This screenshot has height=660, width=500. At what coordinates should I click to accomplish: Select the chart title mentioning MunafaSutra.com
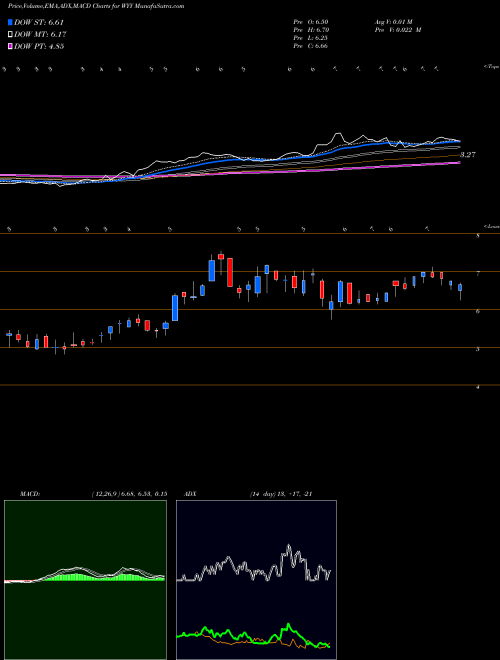point(96,6)
